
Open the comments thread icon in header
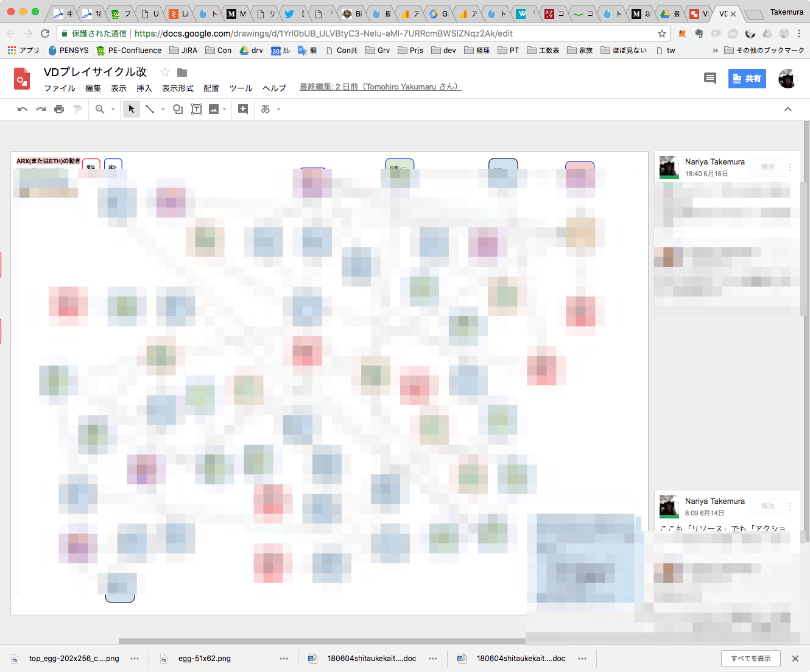(710, 78)
